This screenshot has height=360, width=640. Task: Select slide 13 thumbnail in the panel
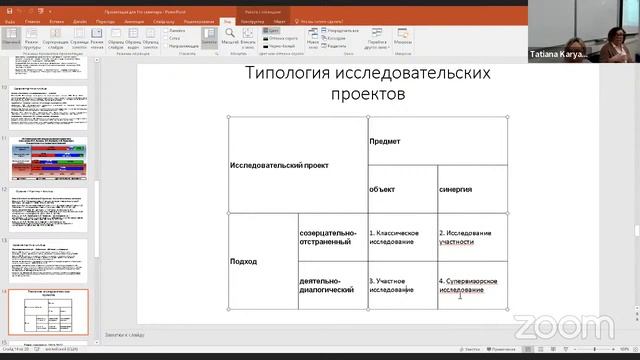(x=48, y=261)
